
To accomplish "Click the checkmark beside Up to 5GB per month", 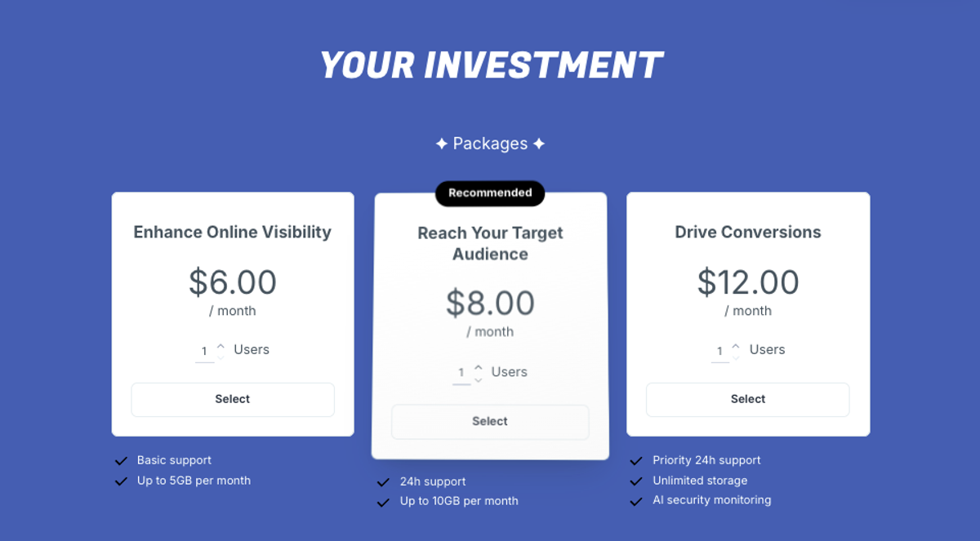I will pos(121,481).
